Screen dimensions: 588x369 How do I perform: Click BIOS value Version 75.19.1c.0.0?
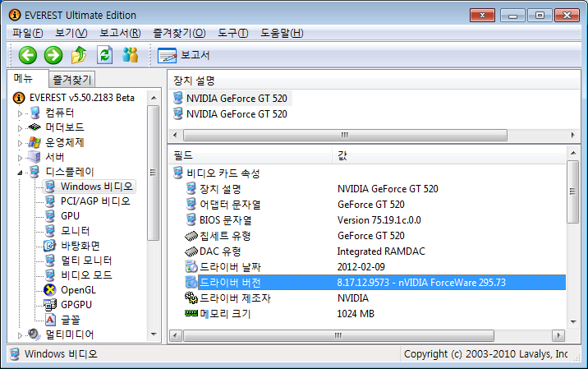(379, 220)
